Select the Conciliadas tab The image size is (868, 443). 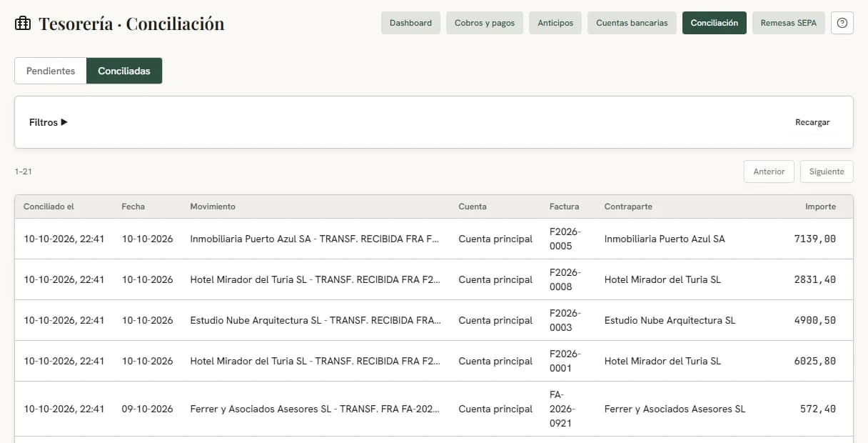pyautogui.click(x=124, y=71)
